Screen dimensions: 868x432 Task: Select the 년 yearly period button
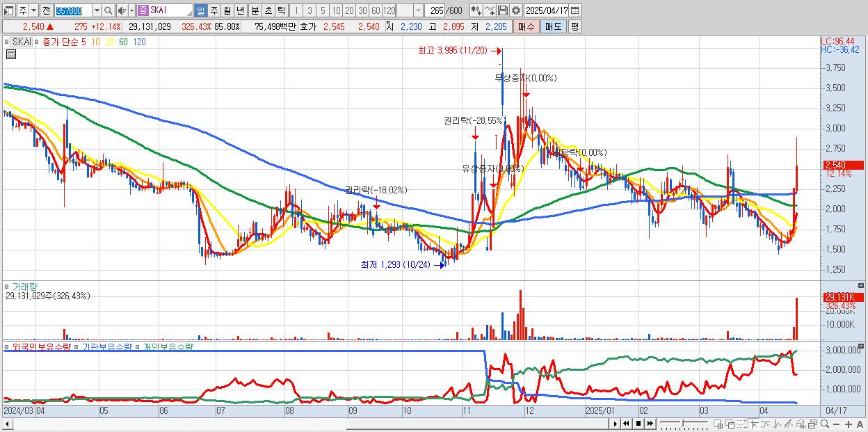pyautogui.click(x=240, y=10)
